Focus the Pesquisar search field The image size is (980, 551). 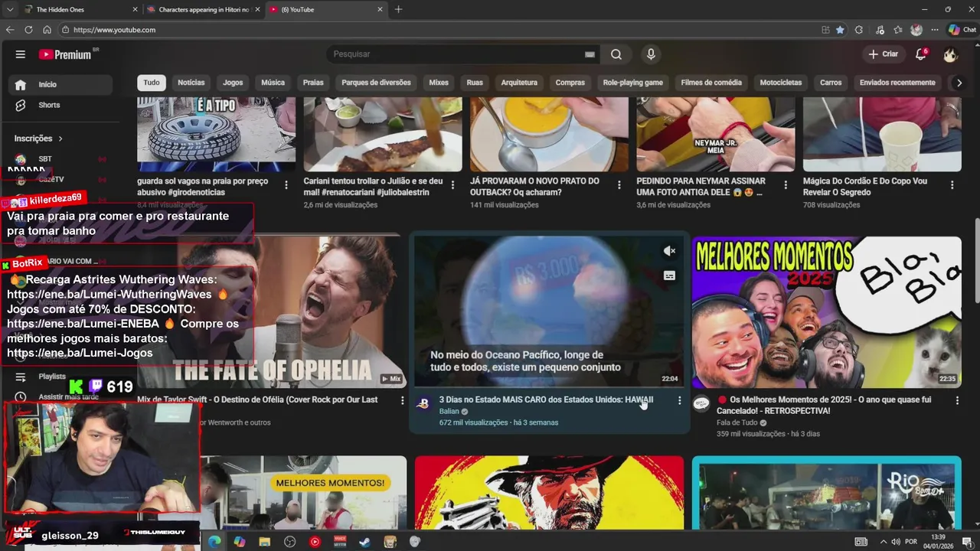tap(457, 54)
